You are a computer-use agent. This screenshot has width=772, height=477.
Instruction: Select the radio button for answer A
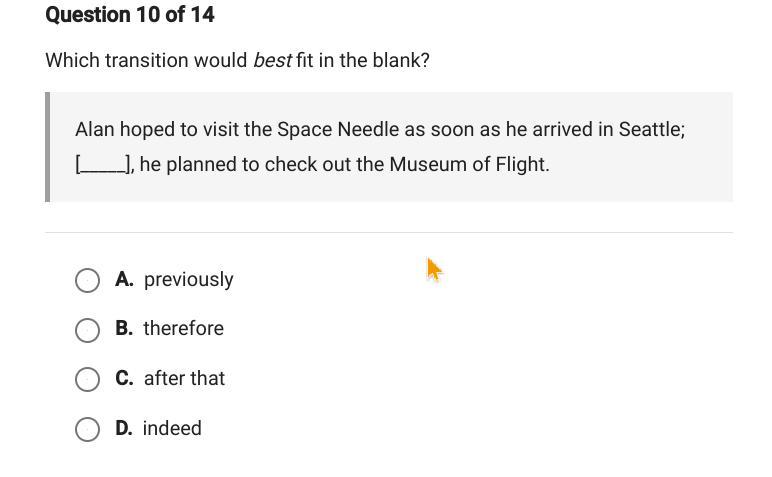point(87,280)
